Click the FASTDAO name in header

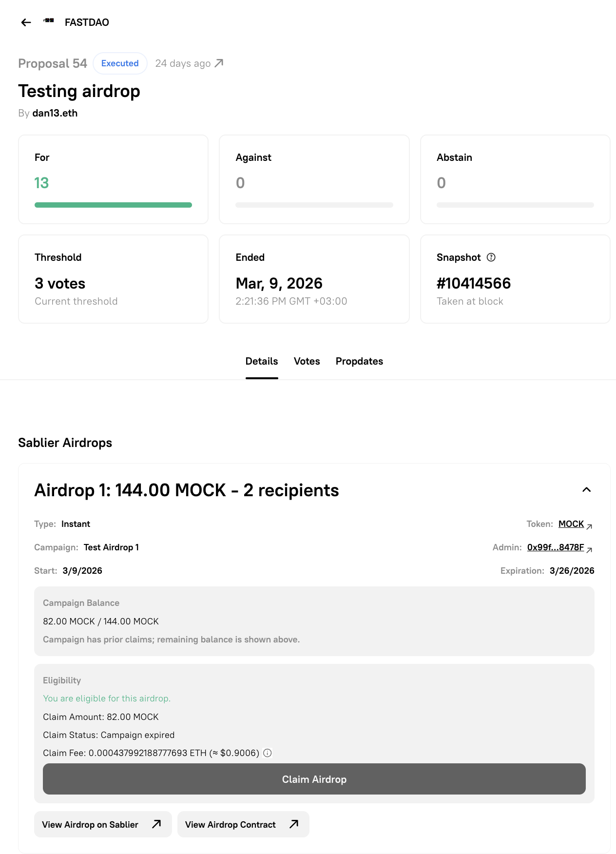(x=87, y=22)
